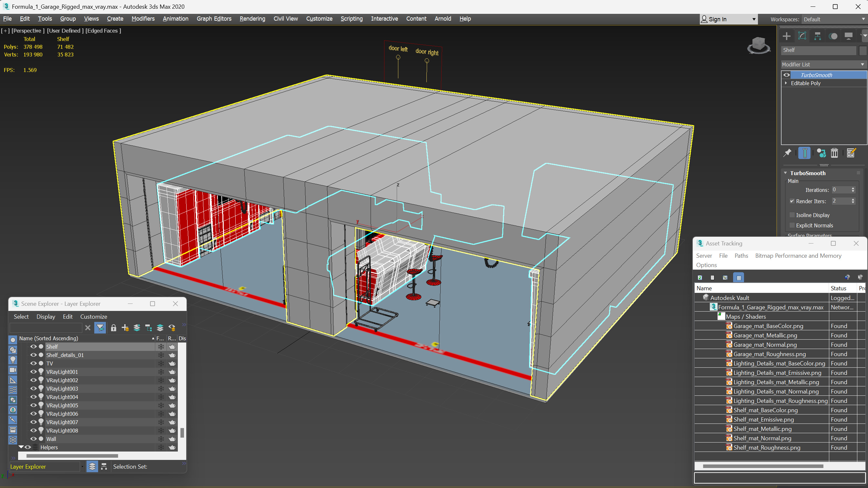This screenshot has width=868, height=488.
Task: Click Make Selected Layer Active icon
Action: tap(160, 328)
